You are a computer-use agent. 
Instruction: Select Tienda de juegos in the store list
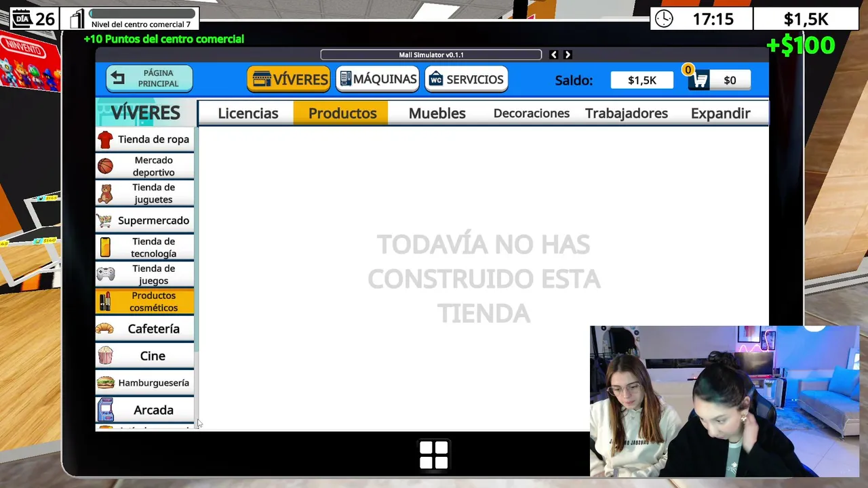144,274
